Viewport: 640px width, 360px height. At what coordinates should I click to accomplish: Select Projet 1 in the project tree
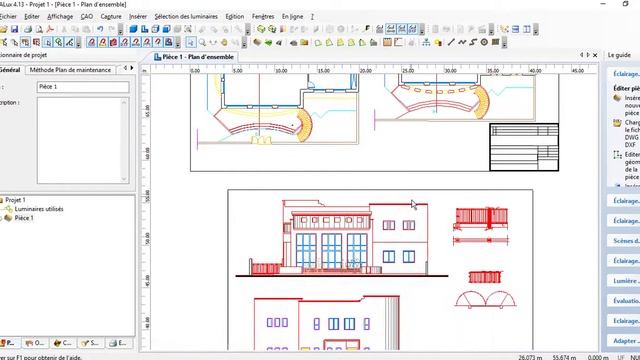(15, 200)
